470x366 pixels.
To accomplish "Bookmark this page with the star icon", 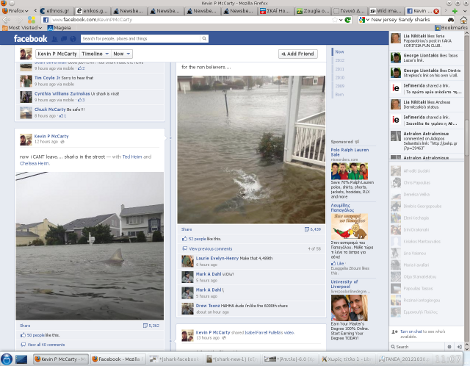I will pyautogui.click(x=335, y=20).
